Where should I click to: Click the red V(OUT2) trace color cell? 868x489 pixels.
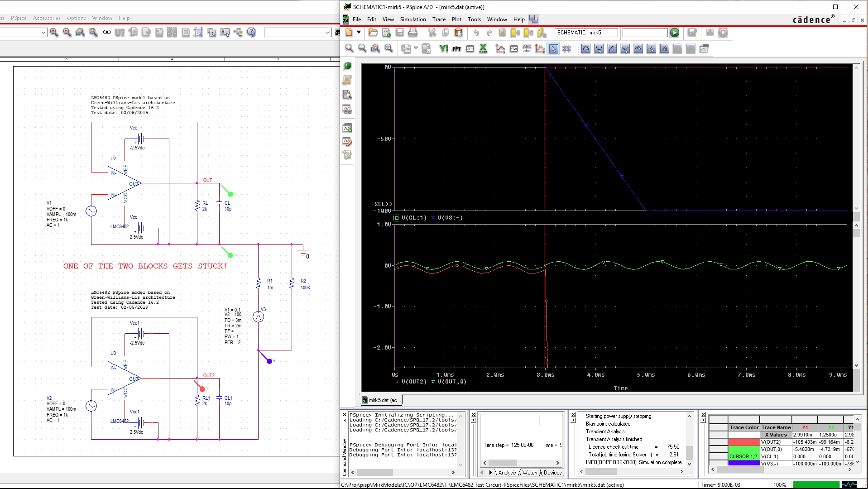point(743,442)
